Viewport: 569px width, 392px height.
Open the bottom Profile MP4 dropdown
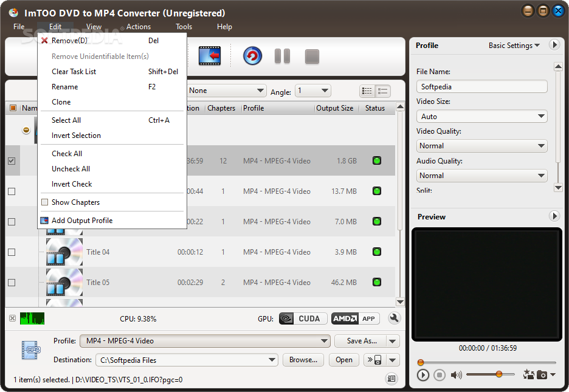coord(205,341)
